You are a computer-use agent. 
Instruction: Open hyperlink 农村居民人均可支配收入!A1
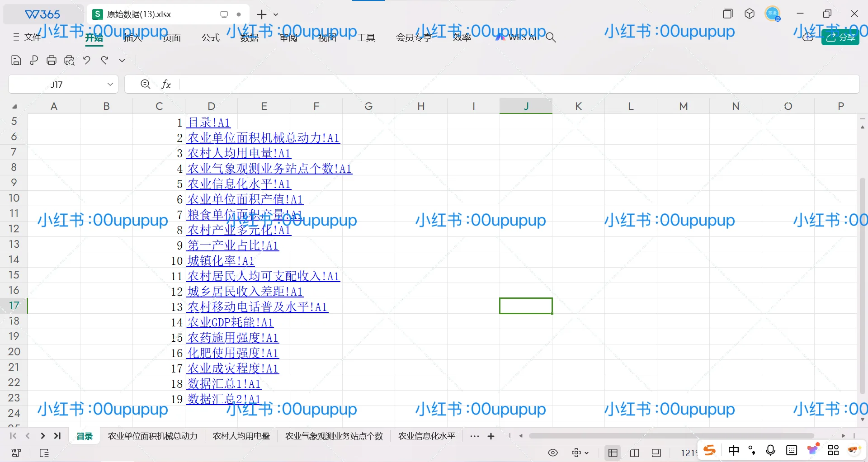264,276
